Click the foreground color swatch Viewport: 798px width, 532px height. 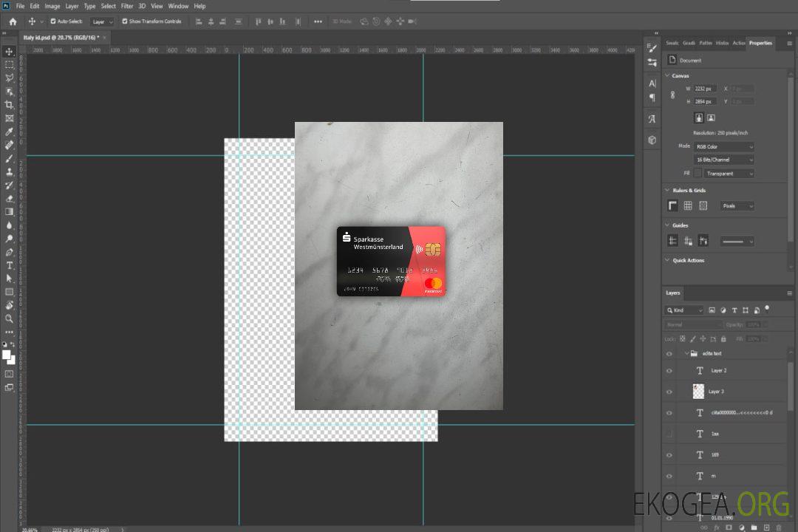coord(6,355)
